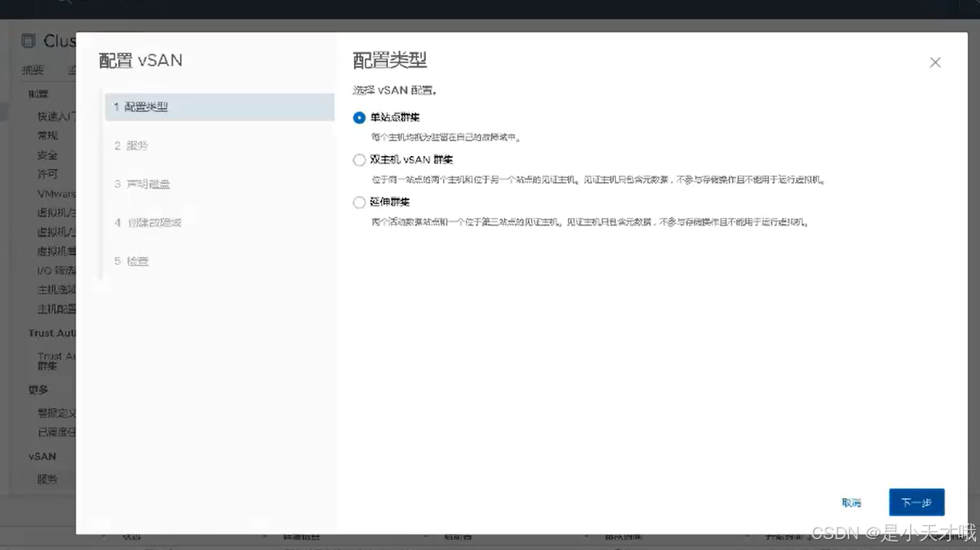This screenshot has height=550, width=980.
Task: Open the Trust Authority 群集 sidebar entry
Action: click(x=56, y=361)
